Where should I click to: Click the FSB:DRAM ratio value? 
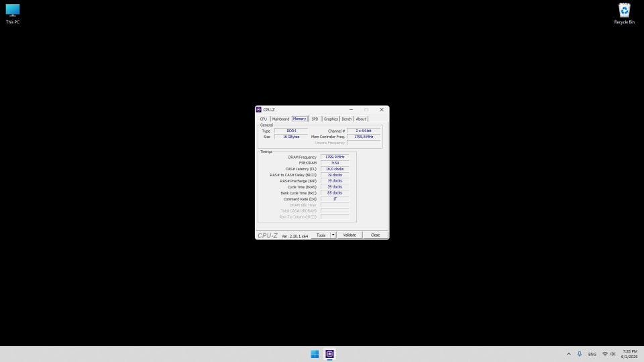(x=335, y=163)
